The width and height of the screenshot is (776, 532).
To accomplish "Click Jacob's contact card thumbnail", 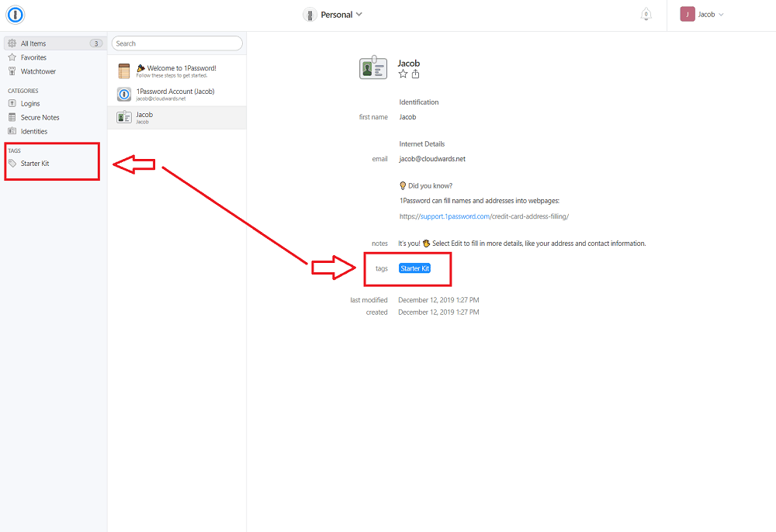I will click(373, 67).
